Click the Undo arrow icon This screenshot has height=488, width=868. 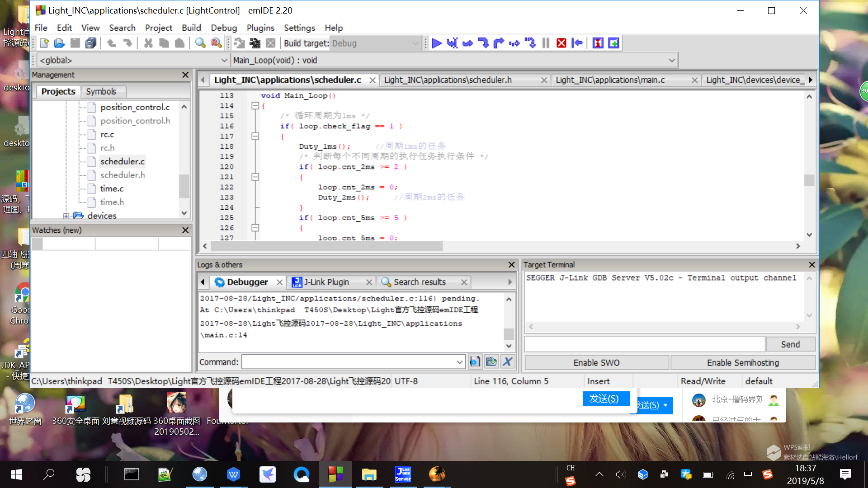coord(111,43)
